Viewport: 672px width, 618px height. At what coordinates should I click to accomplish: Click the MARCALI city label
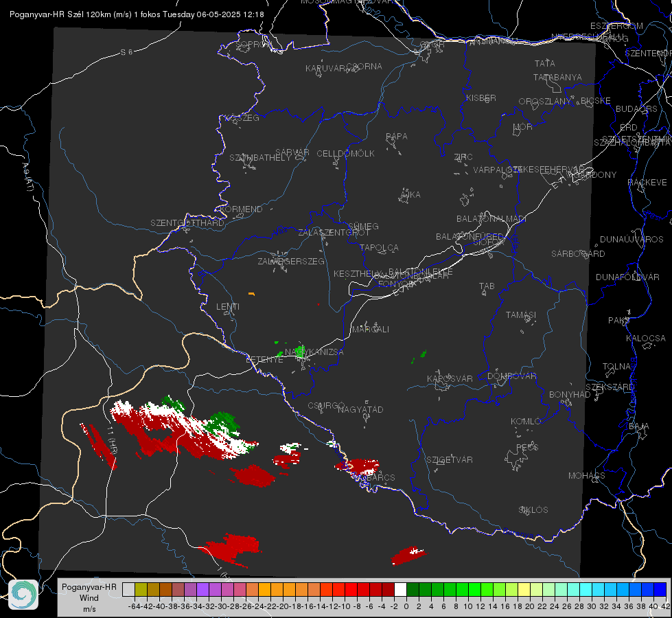point(371,330)
